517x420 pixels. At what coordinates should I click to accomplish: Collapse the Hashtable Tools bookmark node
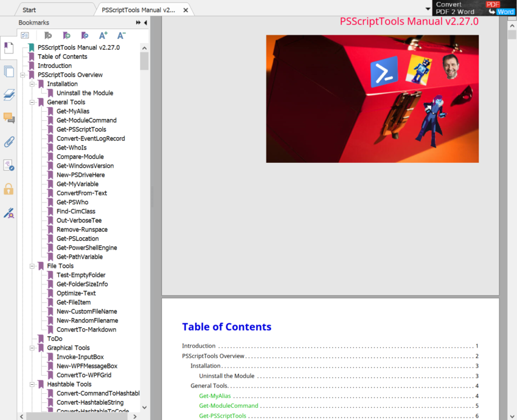coord(32,384)
